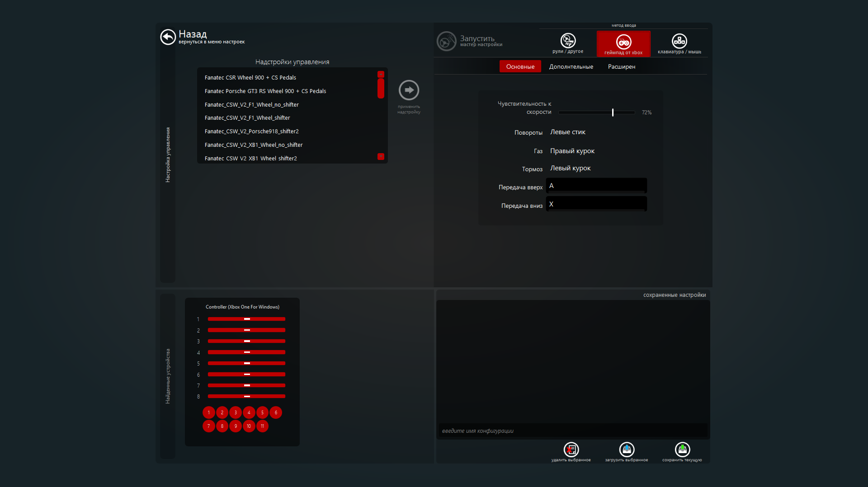
Task: Click the Чувствительность к скорости slider handle
Action: click(613, 112)
